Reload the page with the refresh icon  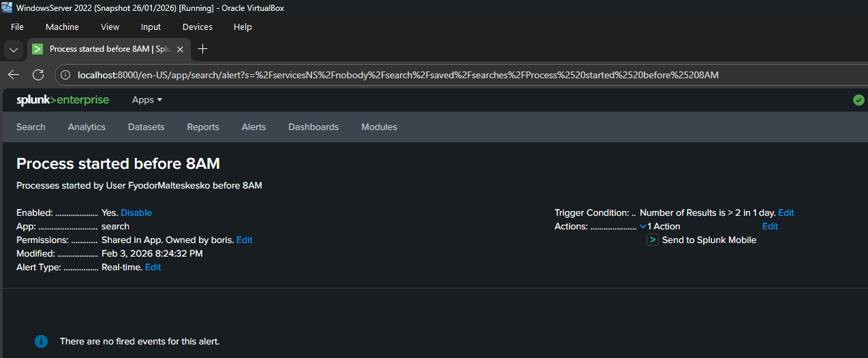tap(38, 75)
